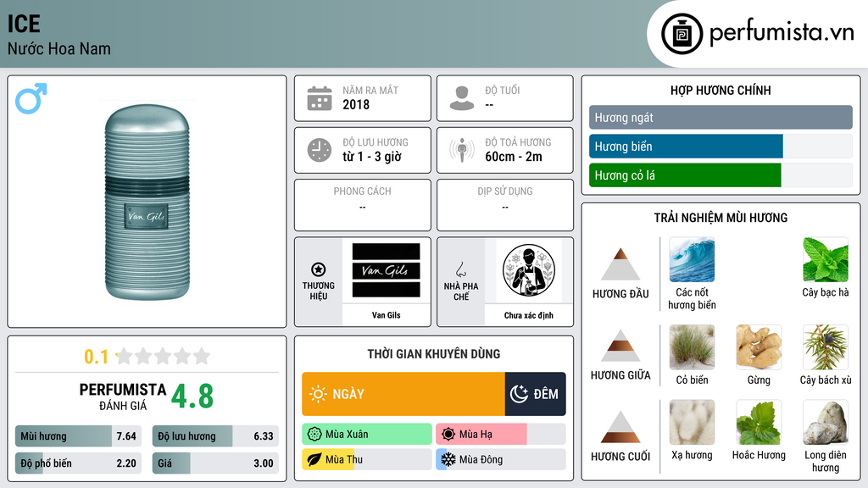Screen dimensions: 868x488
Task: Click the moon icon in the Đêm bar
Action: (x=519, y=394)
